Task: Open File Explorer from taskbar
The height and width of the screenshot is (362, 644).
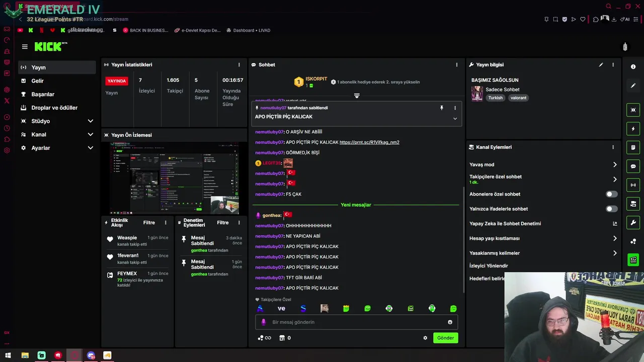Action: coord(25,355)
